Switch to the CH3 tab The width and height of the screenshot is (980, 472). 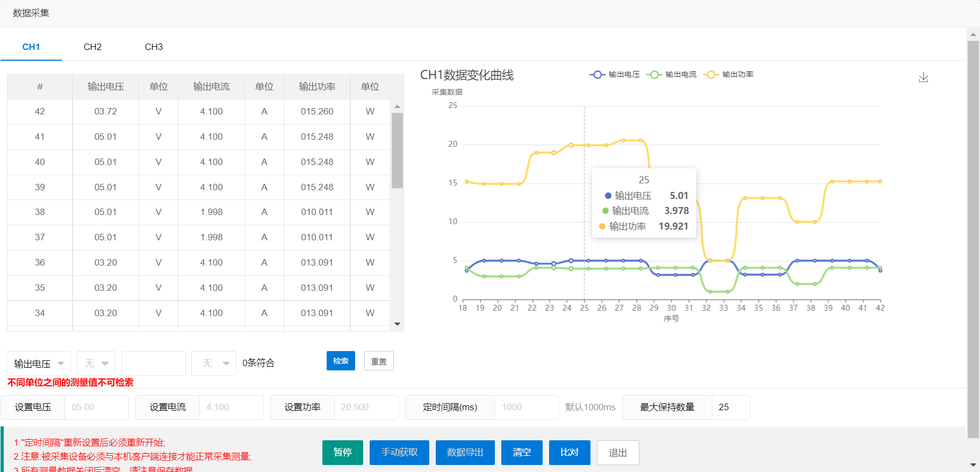(x=154, y=47)
